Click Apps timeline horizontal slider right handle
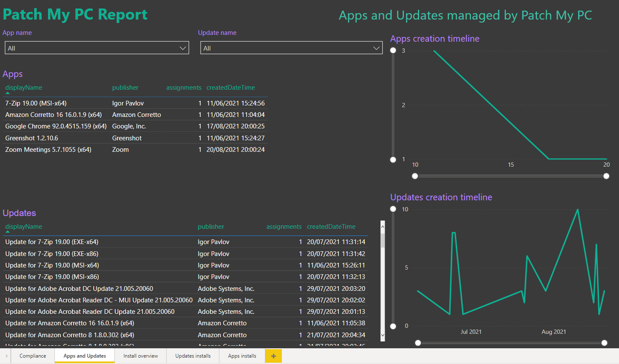The width and height of the screenshot is (619, 364). [606, 176]
